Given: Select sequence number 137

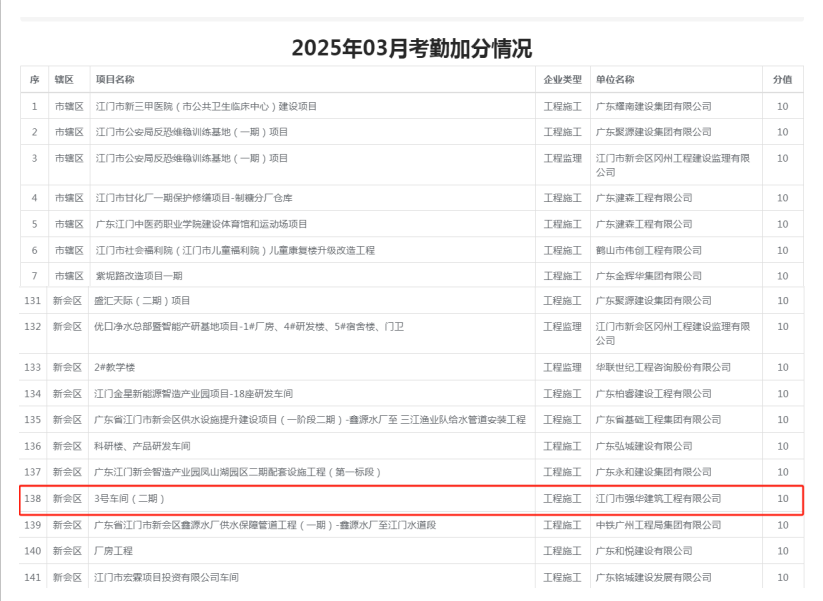Looking at the screenshot, I should coord(33,472).
